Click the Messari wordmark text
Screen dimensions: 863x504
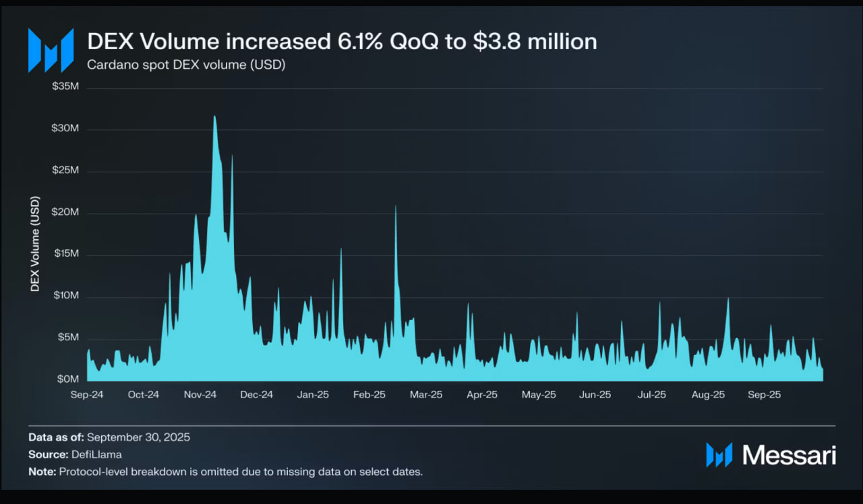[x=789, y=455]
